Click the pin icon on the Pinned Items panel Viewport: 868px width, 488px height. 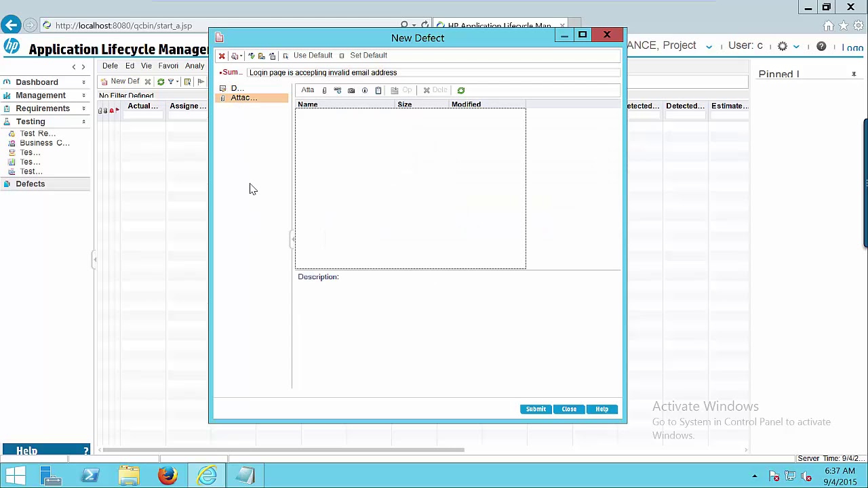tap(854, 75)
